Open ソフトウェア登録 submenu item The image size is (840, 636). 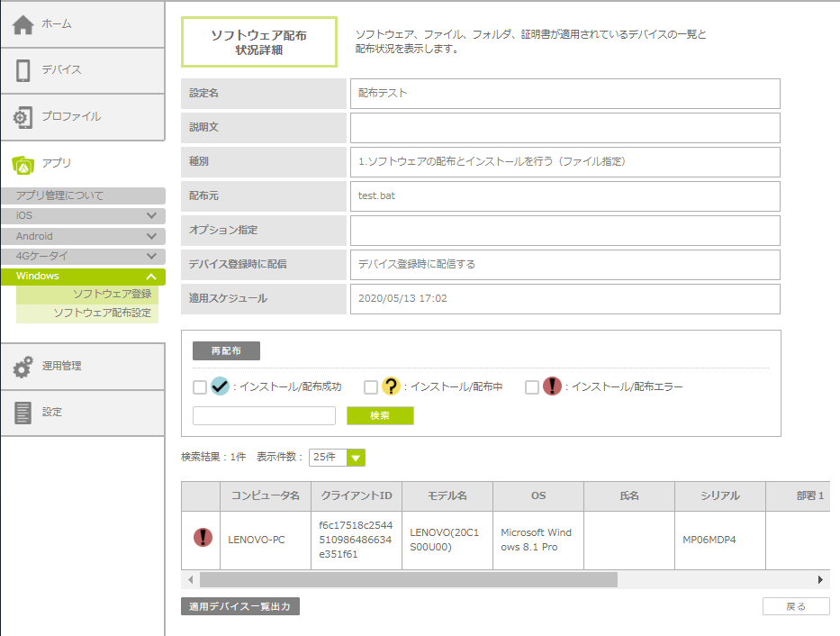coord(111,295)
